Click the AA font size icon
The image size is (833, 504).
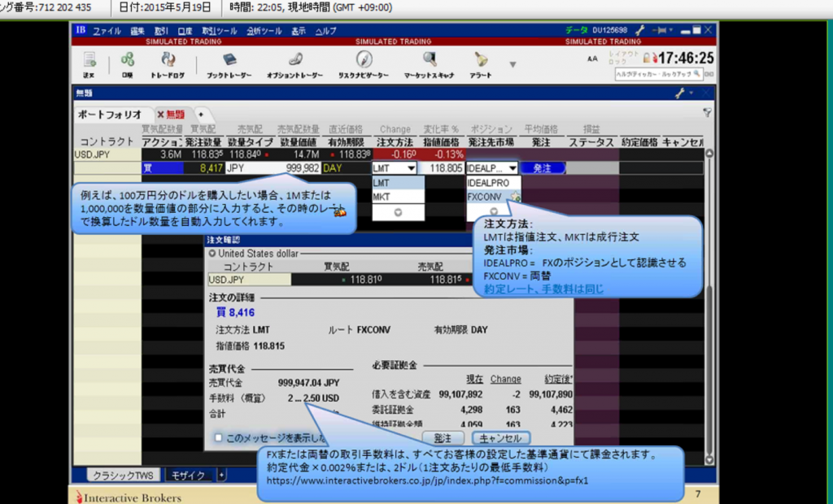click(x=592, y=59)
